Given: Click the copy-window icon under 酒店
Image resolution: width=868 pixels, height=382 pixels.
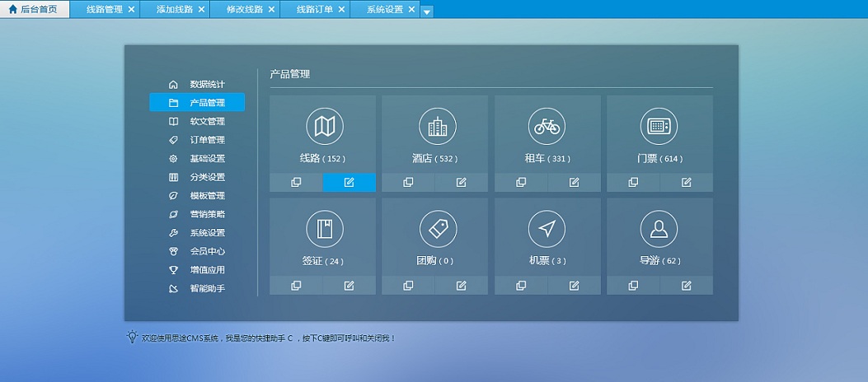Looking at the screenshot, I should coord(408,183).
